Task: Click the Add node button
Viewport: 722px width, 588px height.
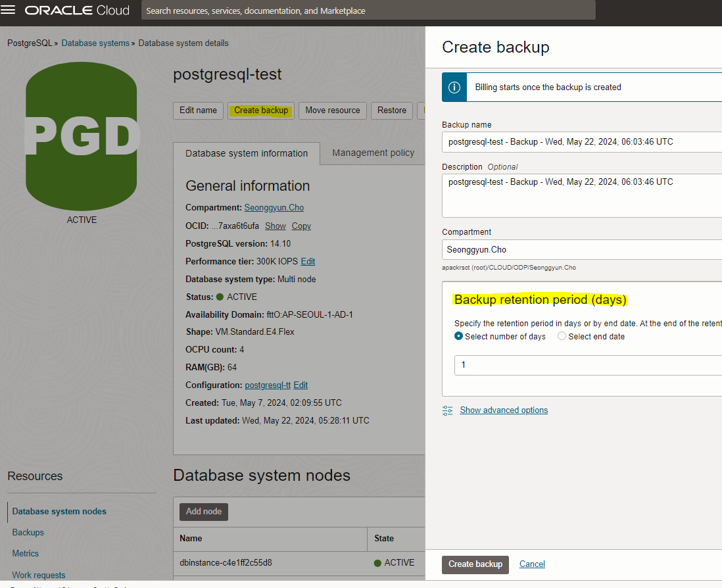Action: pos(204,512)
